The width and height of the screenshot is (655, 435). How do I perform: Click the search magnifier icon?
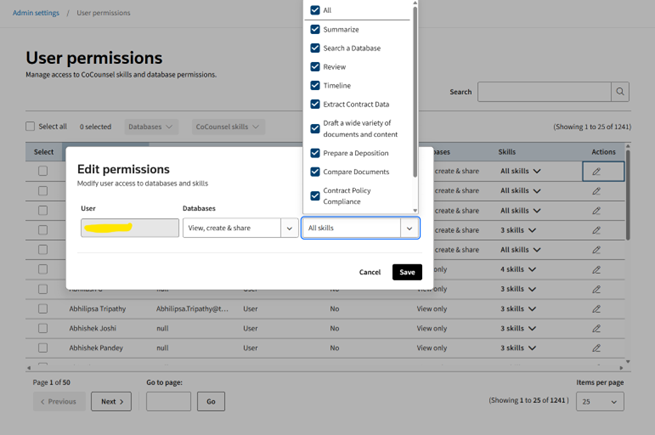coord(620,92)
